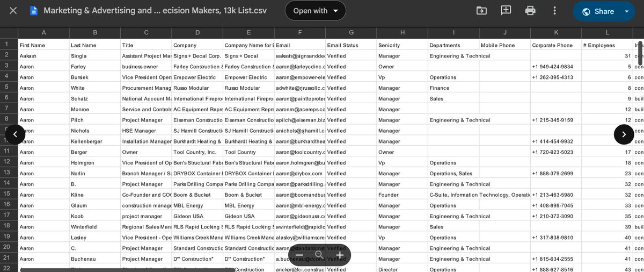Click the "Kellenberger" last name cell
Viewport: 644px width, 272px height.
coord(95,141)
